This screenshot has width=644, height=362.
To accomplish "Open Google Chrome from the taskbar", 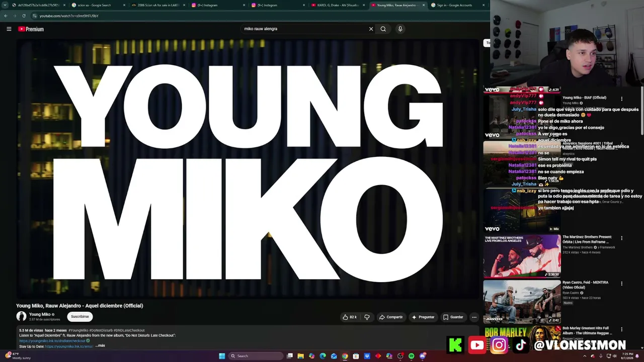I will point(345,356).
